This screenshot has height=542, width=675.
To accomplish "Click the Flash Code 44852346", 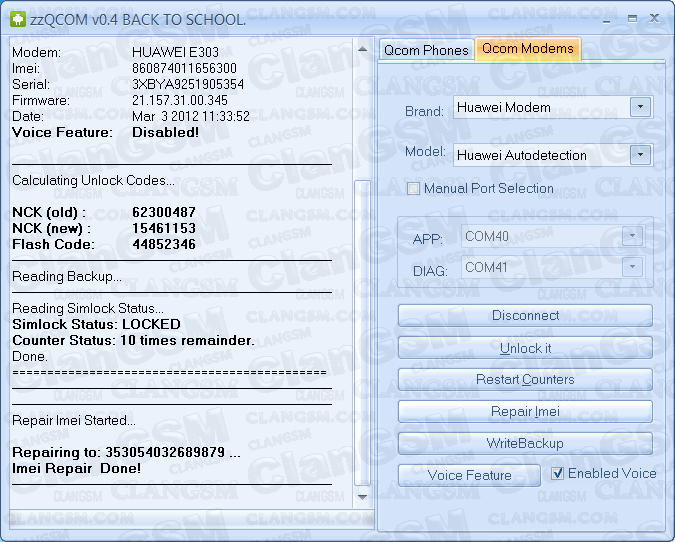I will [x=164, y=245].
